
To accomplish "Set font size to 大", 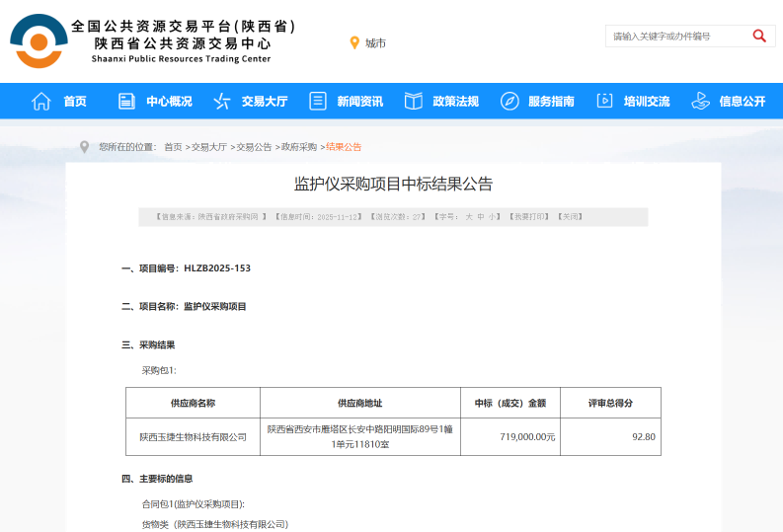I will (469, 216).
